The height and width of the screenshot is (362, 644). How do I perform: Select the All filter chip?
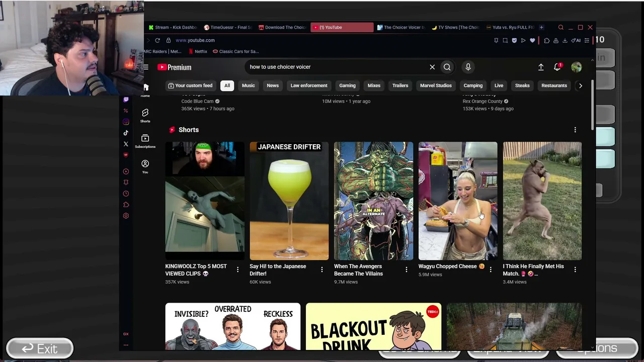coord(227,85)
